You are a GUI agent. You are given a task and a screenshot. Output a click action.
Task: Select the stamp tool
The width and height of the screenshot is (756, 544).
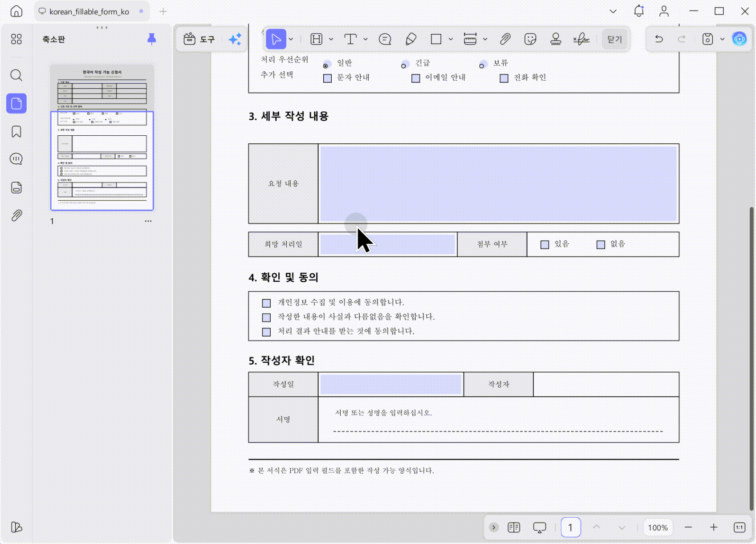(556, 39)
